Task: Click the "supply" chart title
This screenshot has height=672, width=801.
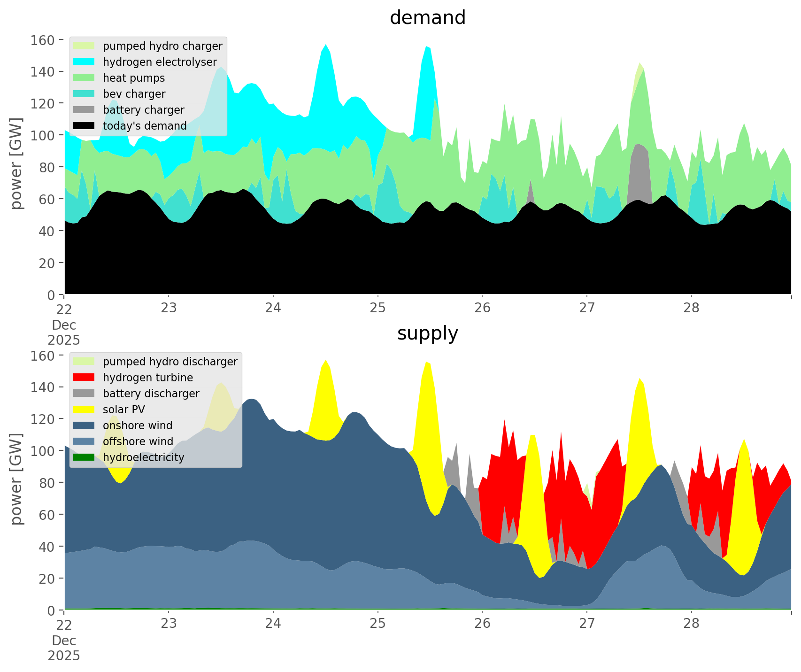Action: click(x=427, y=333)
